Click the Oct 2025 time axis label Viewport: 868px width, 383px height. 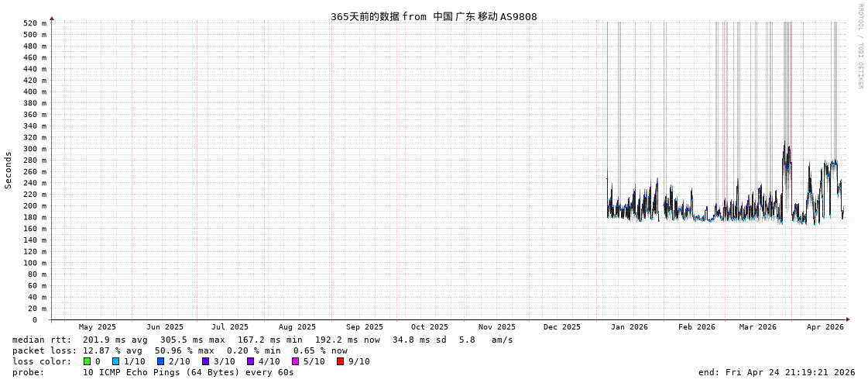coord(429,327)
